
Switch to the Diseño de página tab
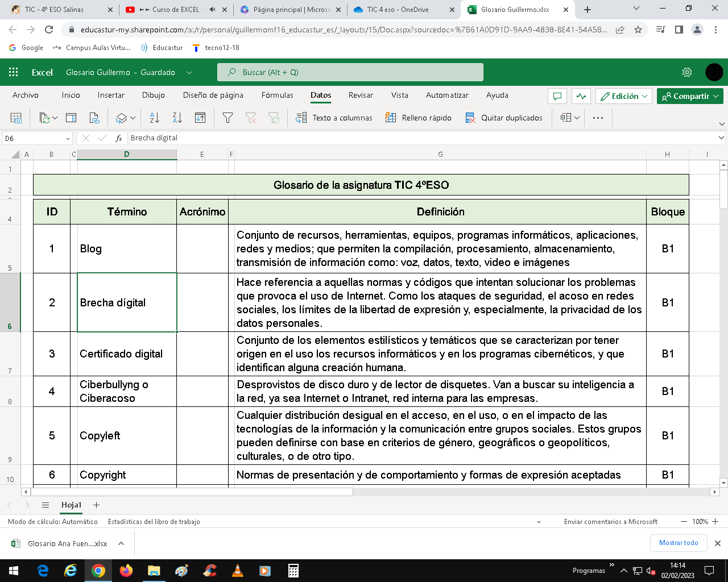coord(213,95)
